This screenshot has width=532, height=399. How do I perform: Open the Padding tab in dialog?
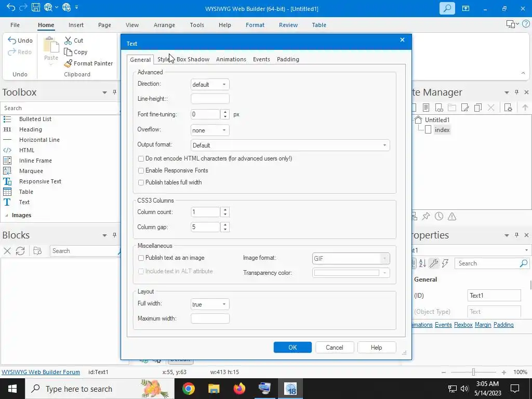(288, 59)
